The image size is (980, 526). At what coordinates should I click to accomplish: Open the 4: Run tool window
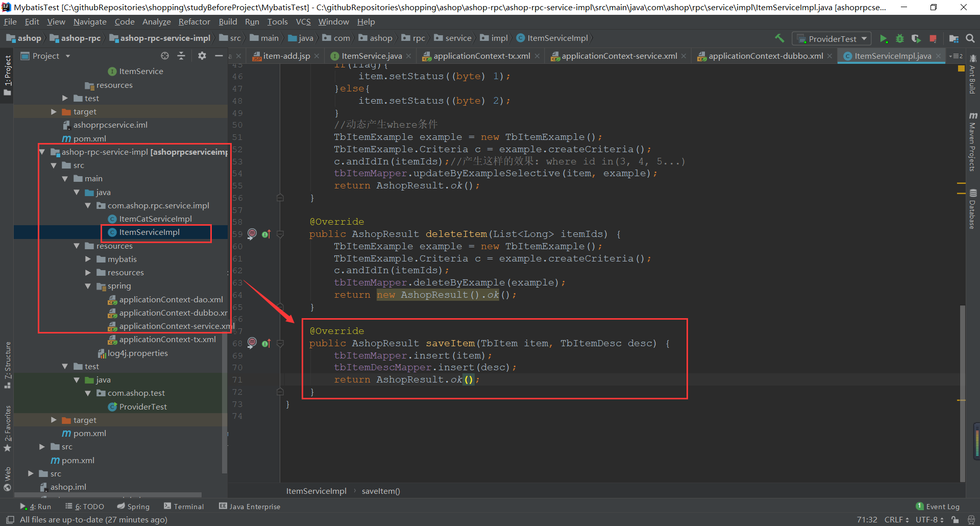point(36,506)
